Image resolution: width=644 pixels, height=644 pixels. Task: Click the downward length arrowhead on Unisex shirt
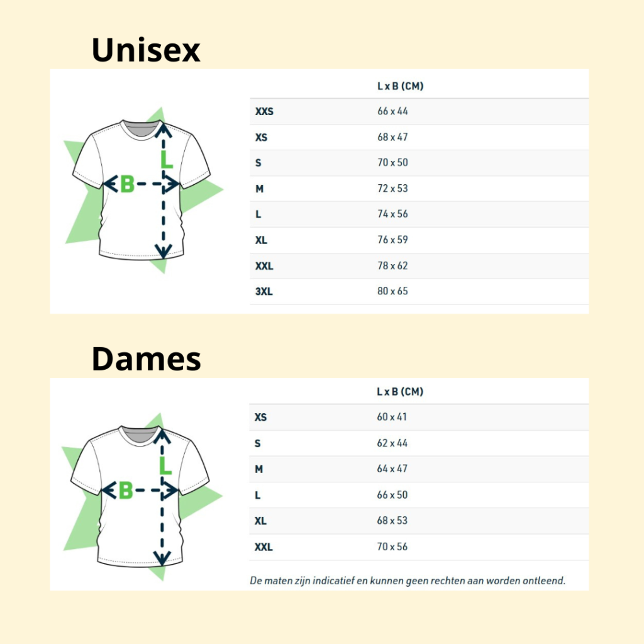[163, 250]
